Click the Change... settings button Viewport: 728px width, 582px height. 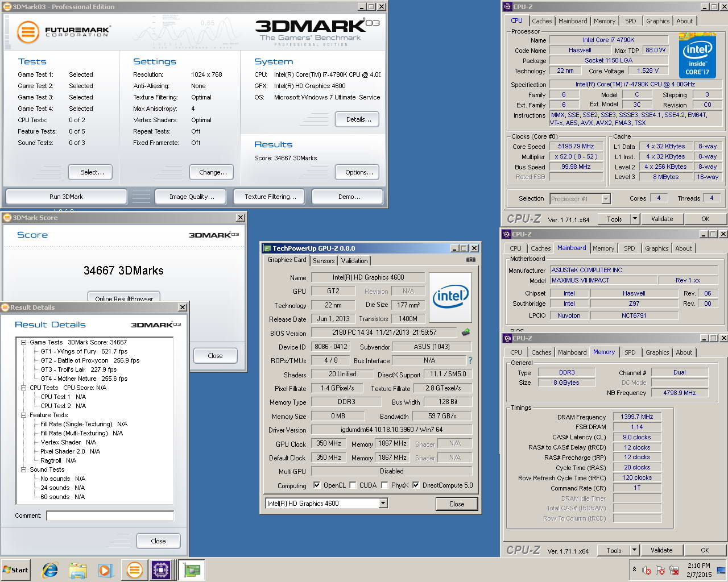click(x=213, y=172)
